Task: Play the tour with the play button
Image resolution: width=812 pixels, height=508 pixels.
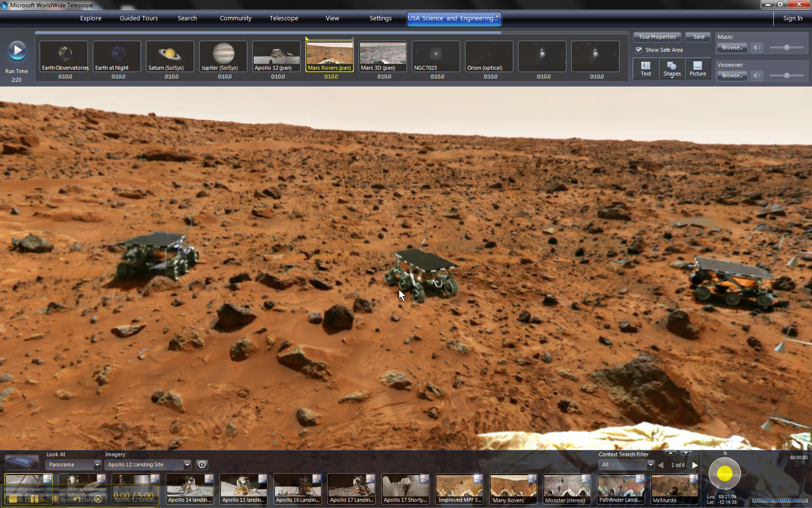Action: [x=17, y=50]
